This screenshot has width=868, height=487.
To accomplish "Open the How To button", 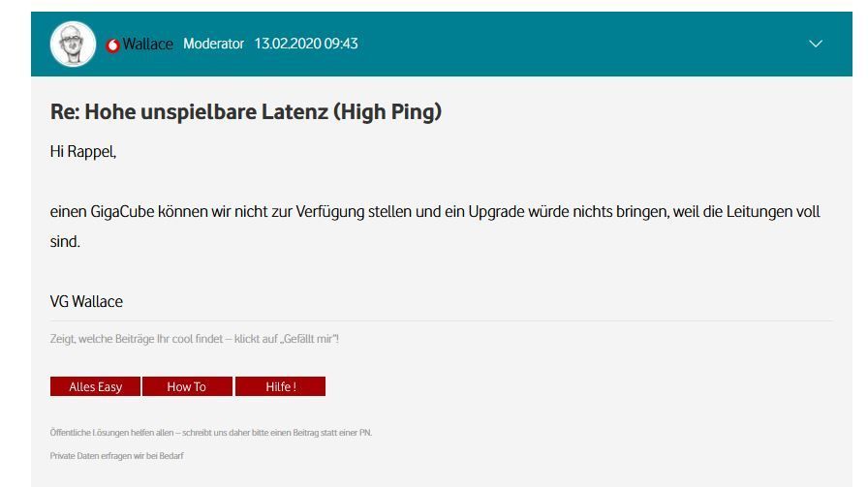I will (187, 386).
